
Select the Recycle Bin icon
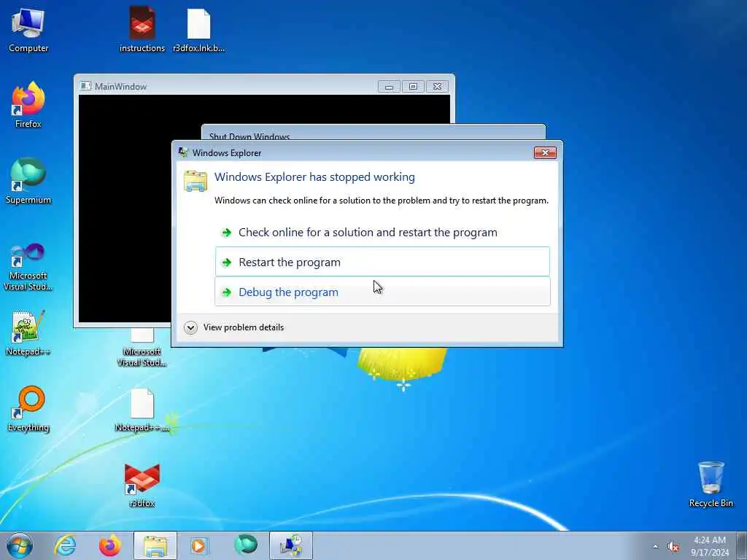tap(711, 484)
